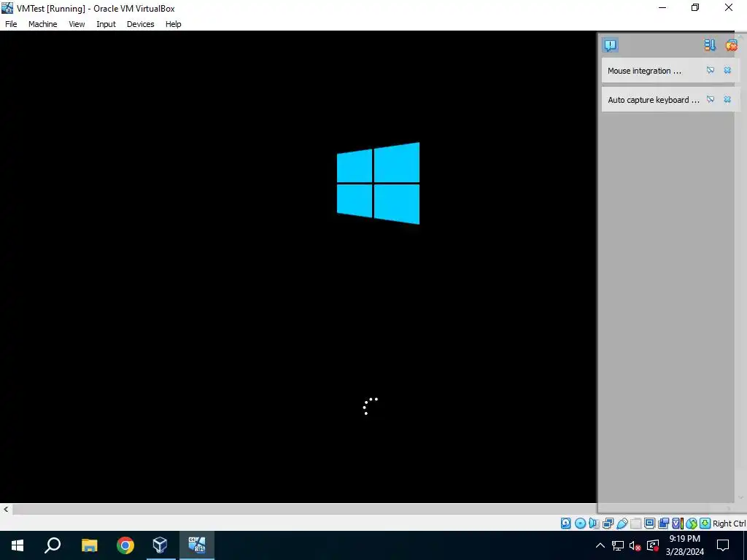Open the Windows Action Center

723,545
